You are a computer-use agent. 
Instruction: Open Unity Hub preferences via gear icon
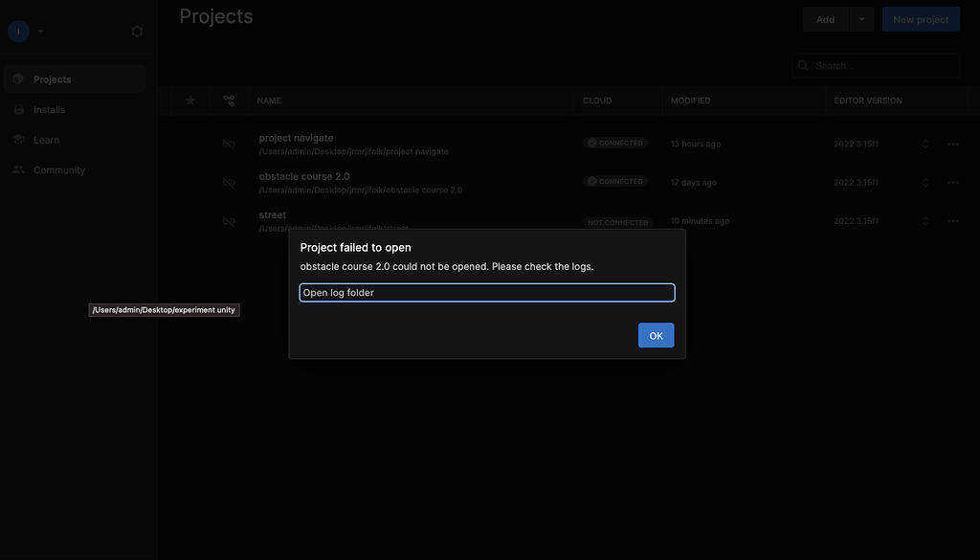pyautogui.click(x=136, y=30)
